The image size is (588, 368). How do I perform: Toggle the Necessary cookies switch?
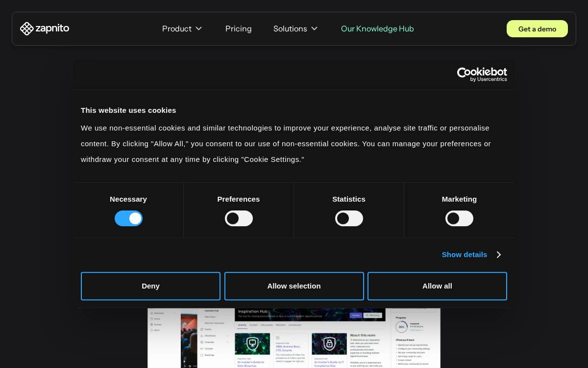(x=128, y=218)
